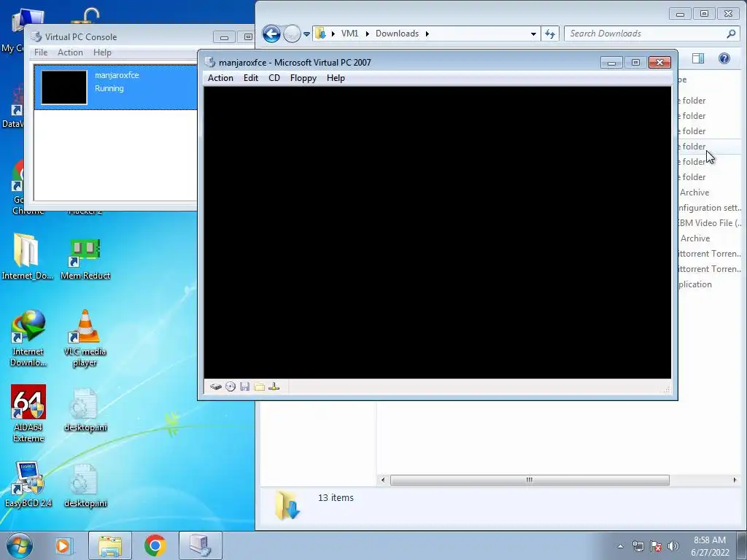This screenshot has height=560, width=747.
Task: Expand the chevron after Downloads breadcrumb
Action: [427, 34]
